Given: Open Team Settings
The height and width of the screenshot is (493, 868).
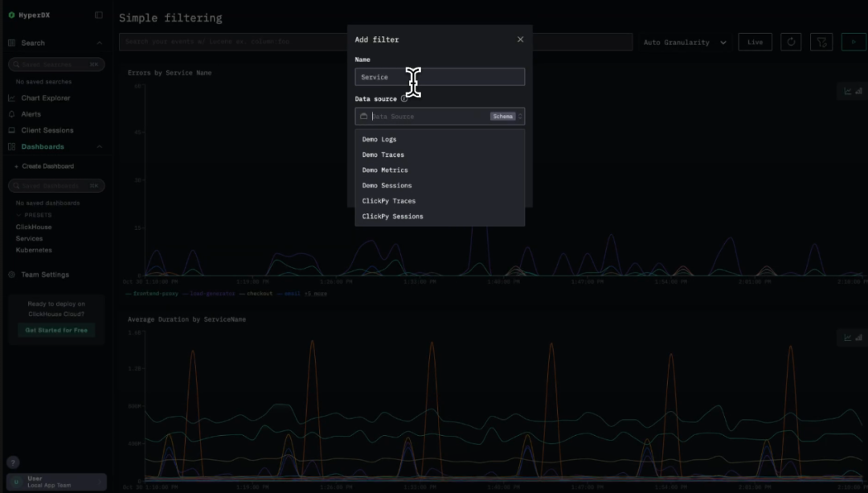Looking at the screenshot, I should [45, 275].
